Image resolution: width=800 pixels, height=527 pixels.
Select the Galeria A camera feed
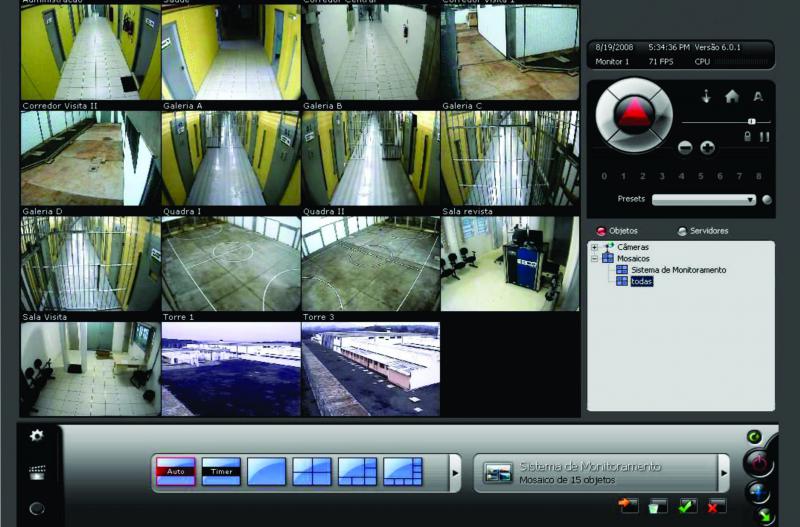[231, 158]
